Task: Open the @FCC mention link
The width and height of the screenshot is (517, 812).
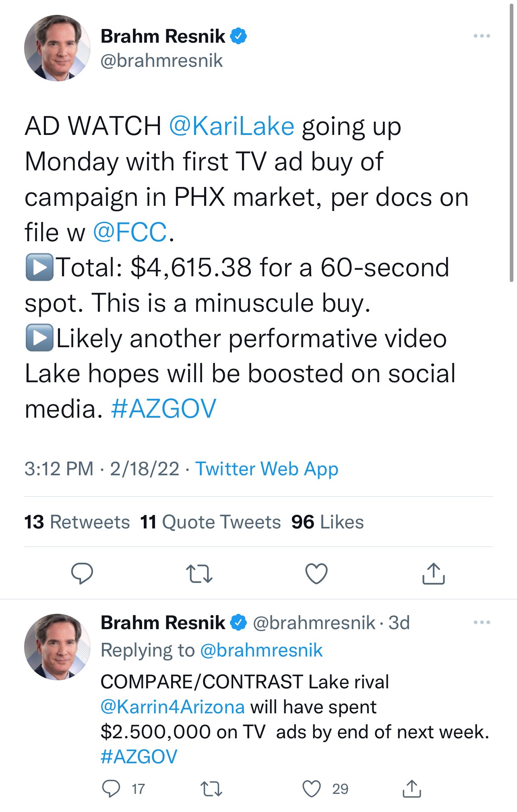Action: (130, 232)
